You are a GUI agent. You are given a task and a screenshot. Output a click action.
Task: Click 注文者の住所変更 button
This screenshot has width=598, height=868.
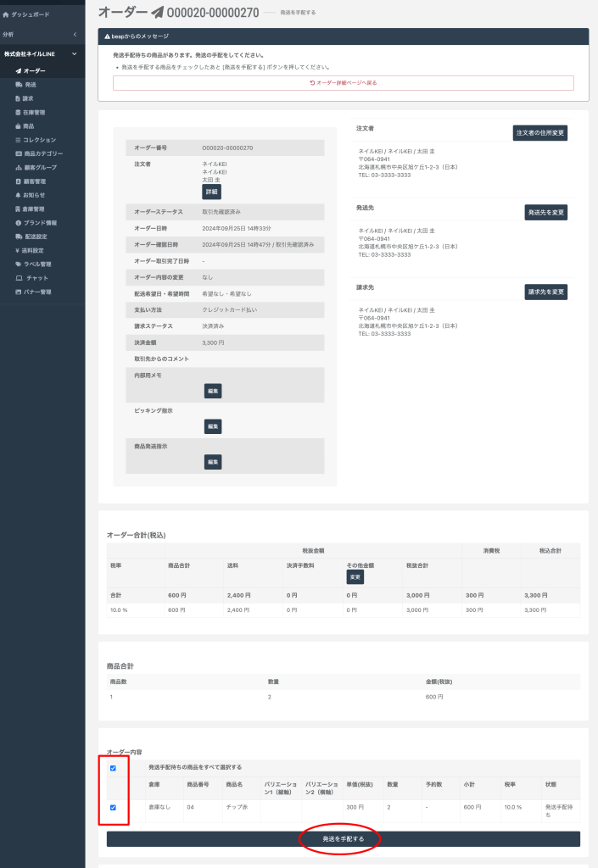click(x=539, y=133)
